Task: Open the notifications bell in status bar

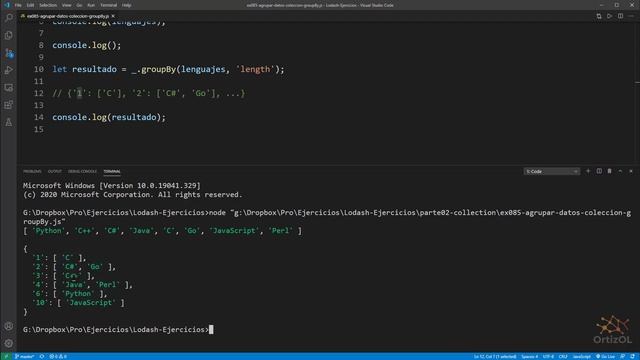Action: coord(632,357)
